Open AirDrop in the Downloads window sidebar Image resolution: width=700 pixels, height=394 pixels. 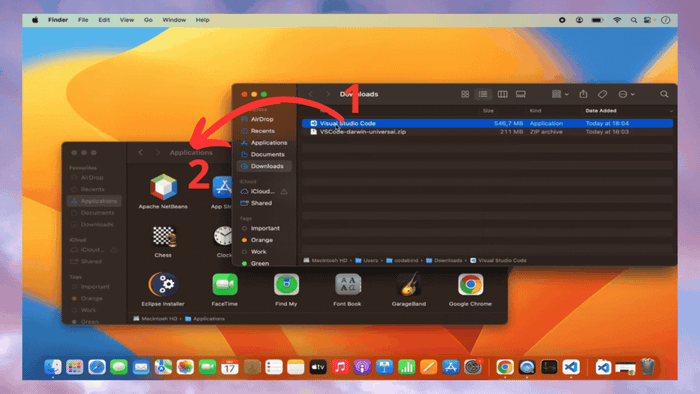pos(262,119)
